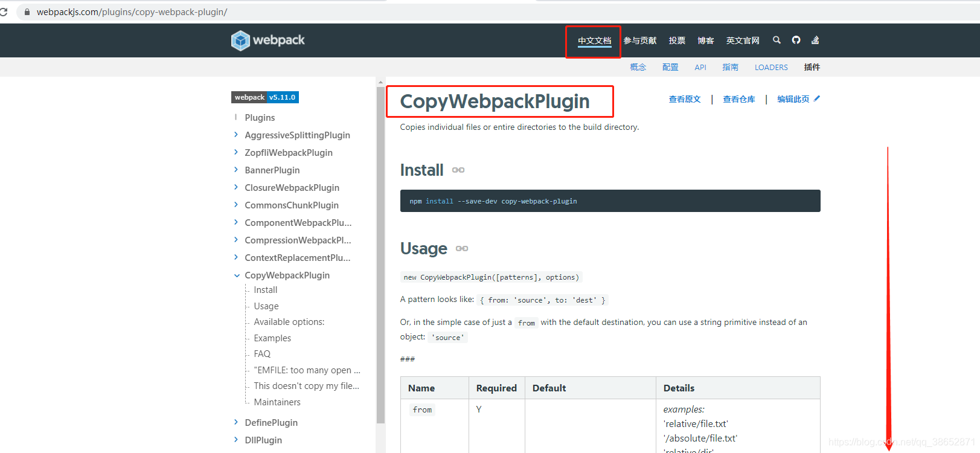The image size is (980, 453).
Task: Expand ZopfliWebpackPlugin chevron
Action: click(236, 152)
